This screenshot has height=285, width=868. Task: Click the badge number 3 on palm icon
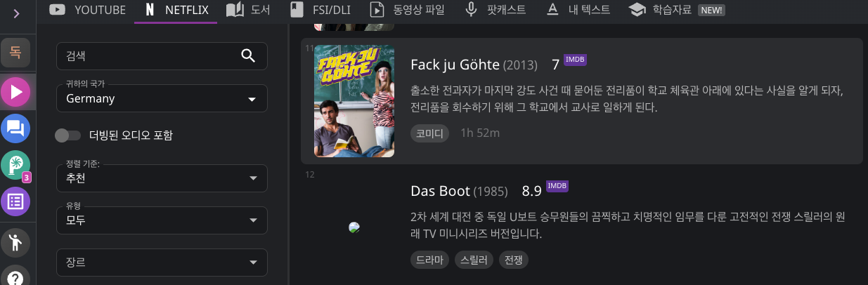coord(27,178)
